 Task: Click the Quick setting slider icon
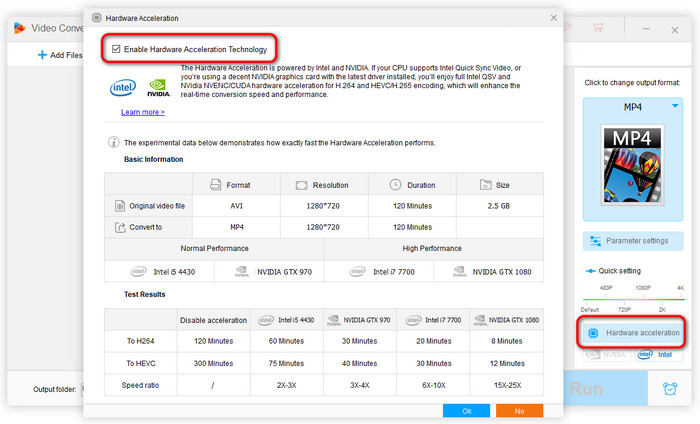pyautogui.click(x=590, y=271)
